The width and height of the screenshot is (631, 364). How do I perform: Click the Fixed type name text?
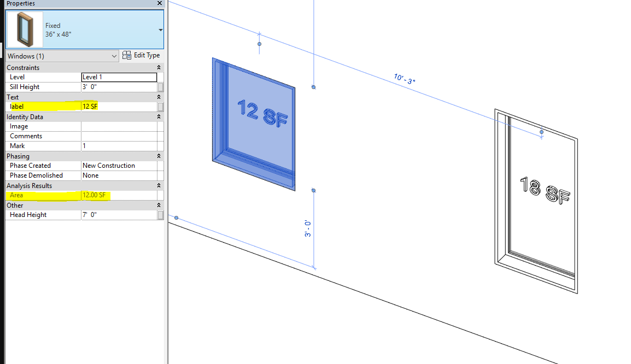tap(52, 25)
